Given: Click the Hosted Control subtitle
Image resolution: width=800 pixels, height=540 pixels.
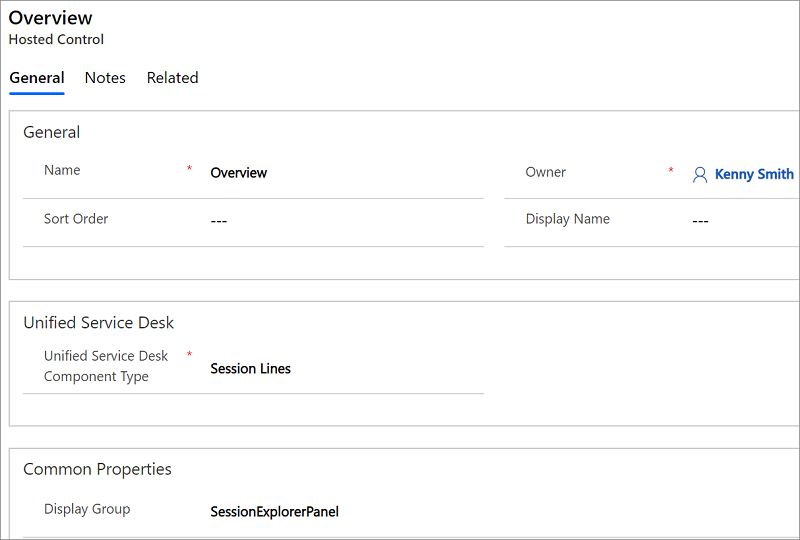Looking at the screenshot, I should click(x=56, y=39).
